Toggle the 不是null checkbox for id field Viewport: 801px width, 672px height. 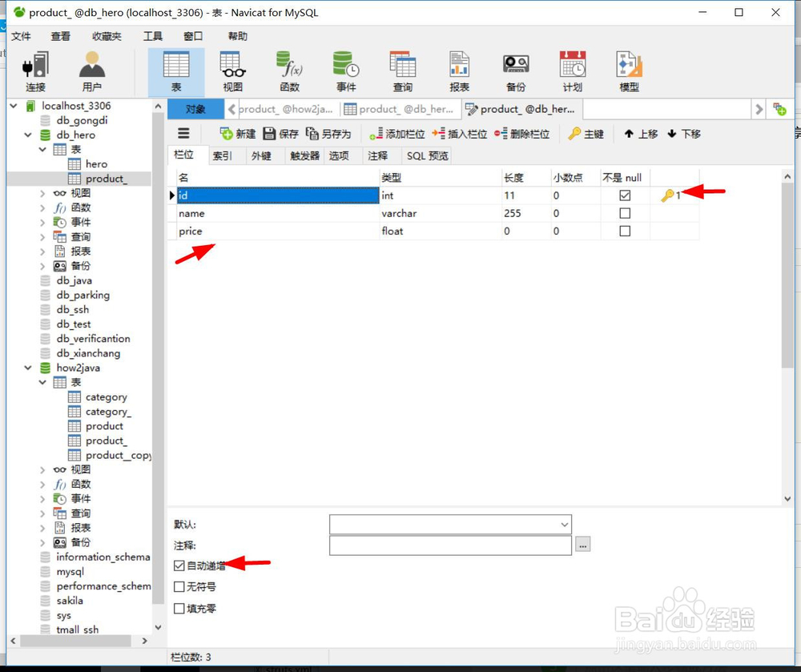(x=625, y=195)
